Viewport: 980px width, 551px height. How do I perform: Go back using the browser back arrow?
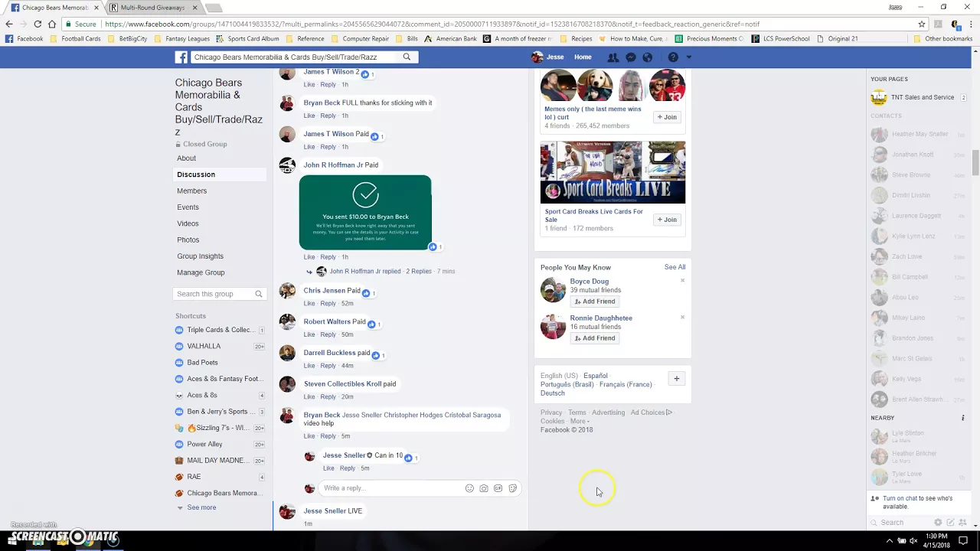coord(9,24)
